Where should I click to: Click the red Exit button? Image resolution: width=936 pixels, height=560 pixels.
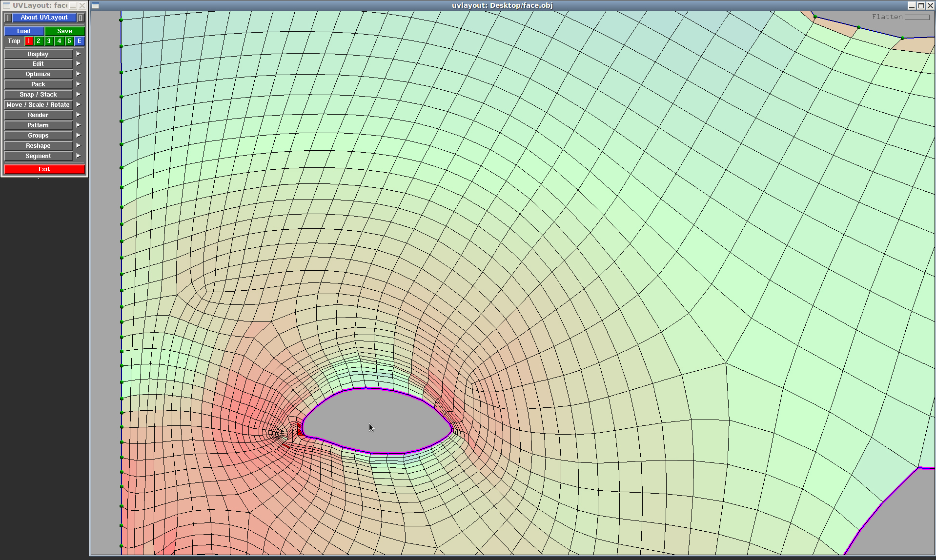(x=44, y=169)
